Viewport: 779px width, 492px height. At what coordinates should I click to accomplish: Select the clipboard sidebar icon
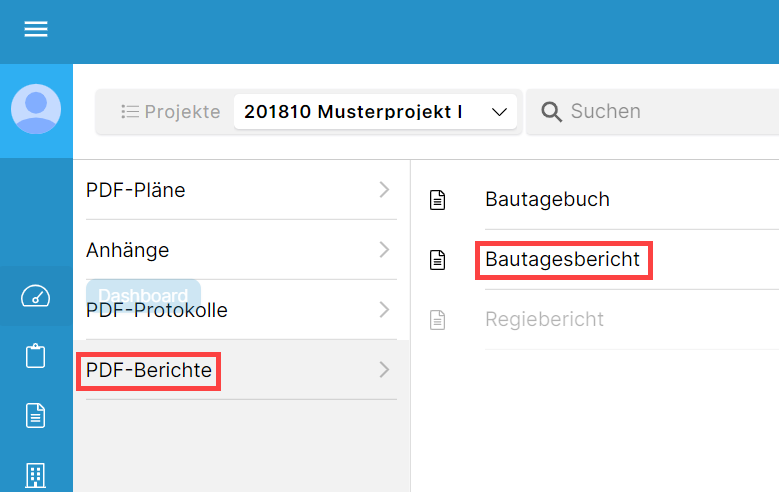pyautogui.click(x=35, y=356)
